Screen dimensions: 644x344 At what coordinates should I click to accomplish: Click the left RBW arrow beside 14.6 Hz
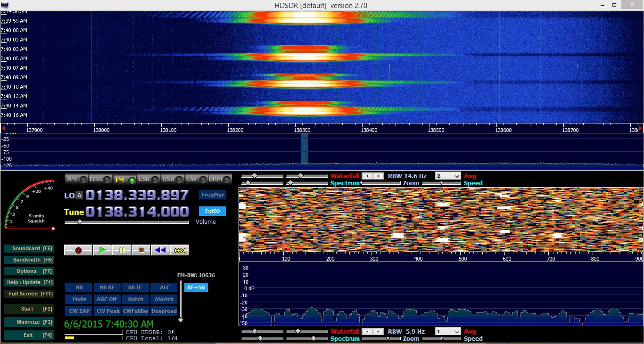click(367, 176)
